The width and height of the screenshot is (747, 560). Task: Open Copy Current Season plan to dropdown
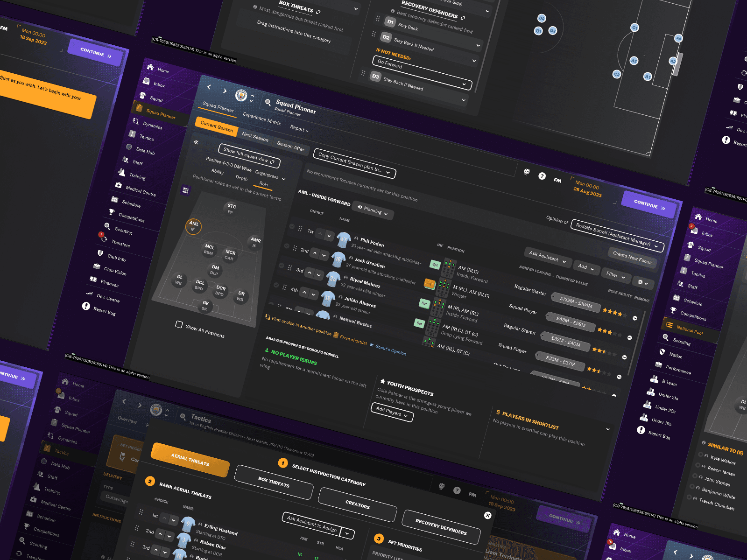click(355, 163)
